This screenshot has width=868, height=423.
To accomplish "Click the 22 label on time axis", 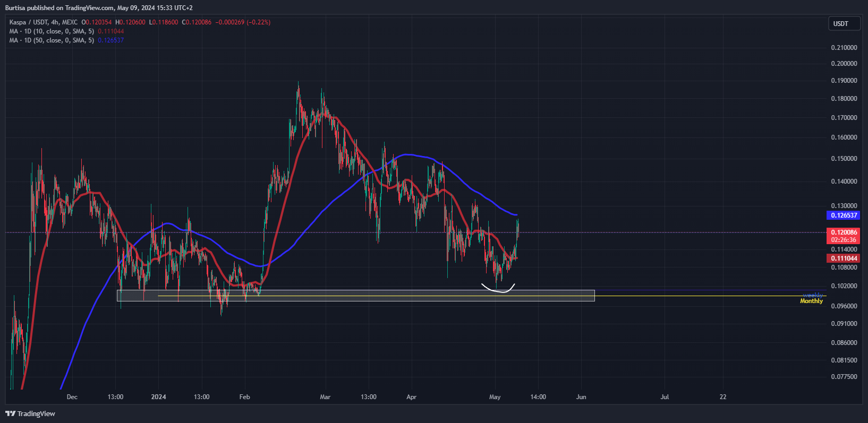I will point(723,397).
